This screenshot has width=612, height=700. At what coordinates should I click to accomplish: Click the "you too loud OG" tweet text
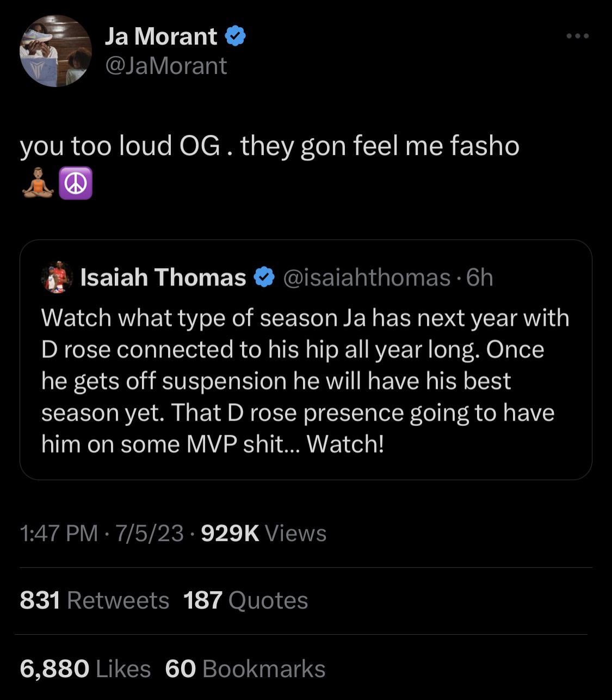(269, 146)
